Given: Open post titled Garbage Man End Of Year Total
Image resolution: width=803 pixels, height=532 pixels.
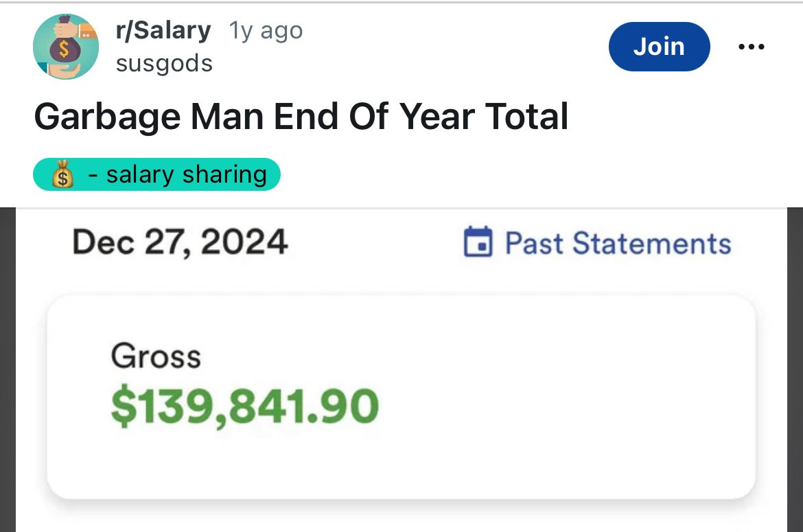Looking at the screenshot, I should tap(301, 116).
